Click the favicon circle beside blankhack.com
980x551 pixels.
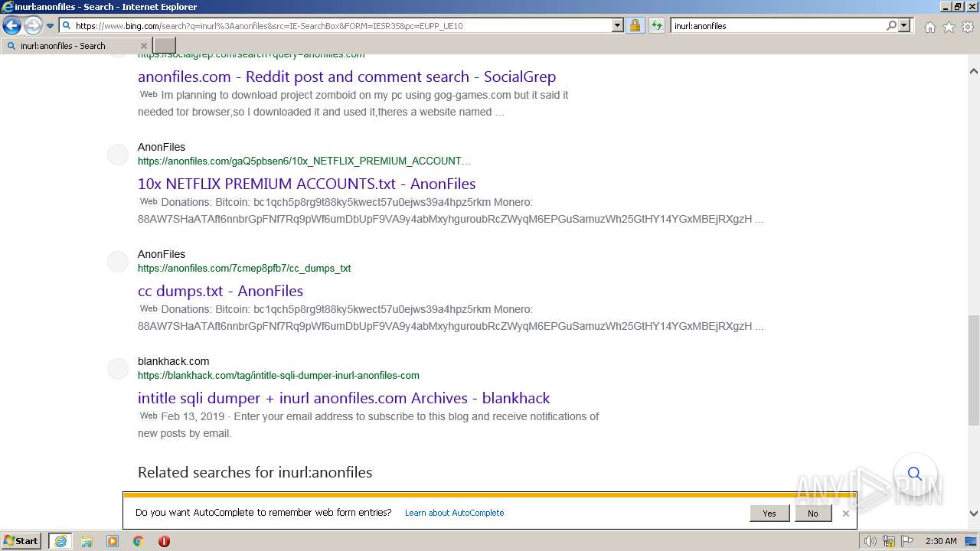pyautogui.click(x=118, y=368)
